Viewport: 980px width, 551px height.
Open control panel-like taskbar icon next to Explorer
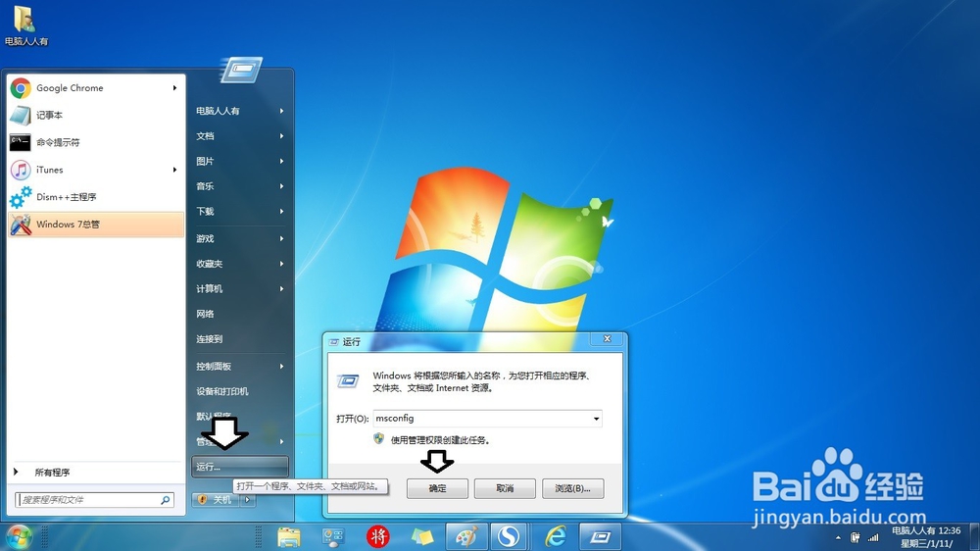coord(333,536)
